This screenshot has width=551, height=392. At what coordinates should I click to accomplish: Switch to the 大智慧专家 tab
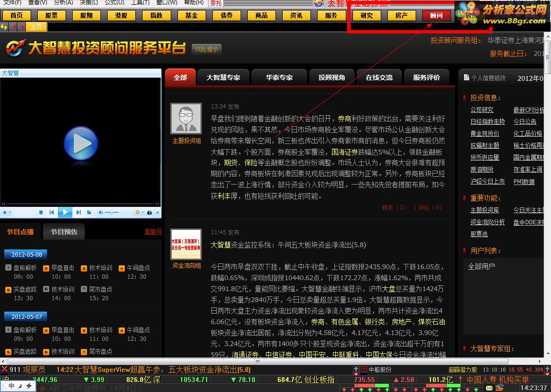pyautogui.click(x=223, y=77)
